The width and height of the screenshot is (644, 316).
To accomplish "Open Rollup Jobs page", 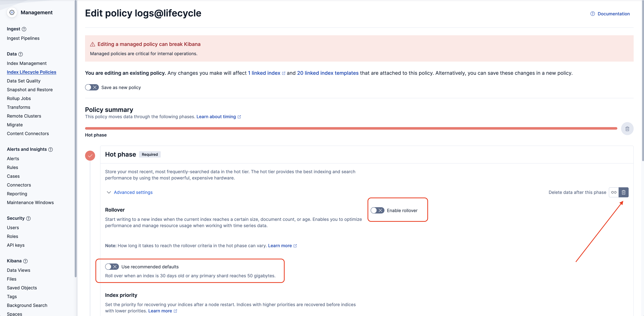I will [19, 98].
